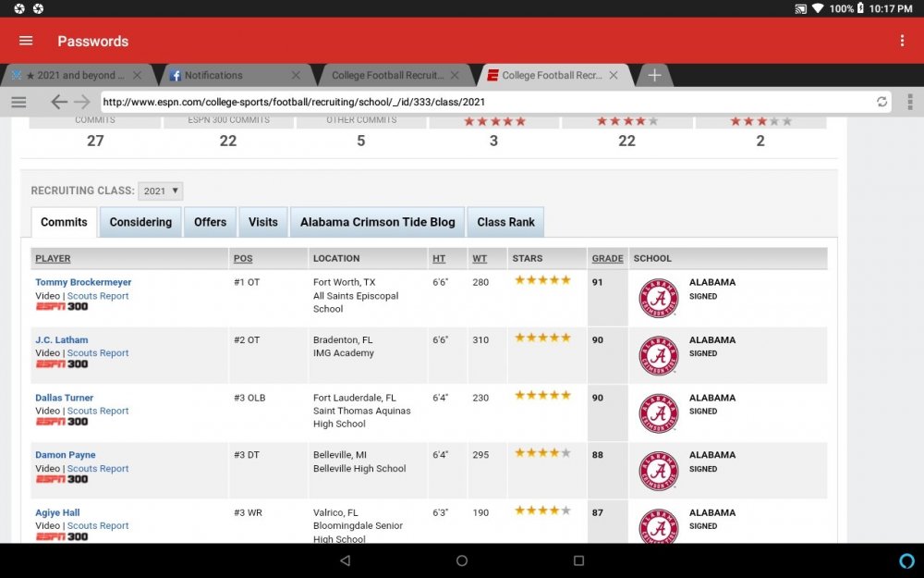This screenshot has height=578, width=924.
Task: Click Tommy Brockermeyer's five-star rating
Action: click(x=542, y=280)
